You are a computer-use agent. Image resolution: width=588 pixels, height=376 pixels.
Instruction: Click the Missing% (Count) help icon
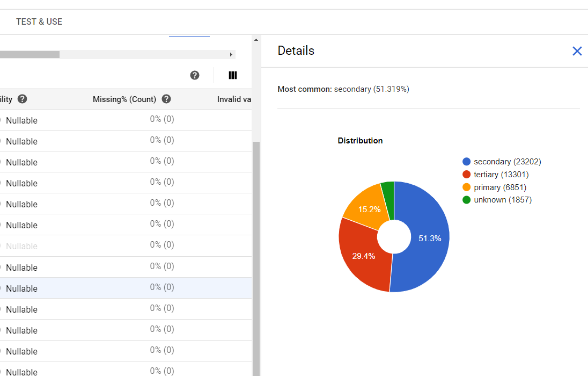[166, 99]
